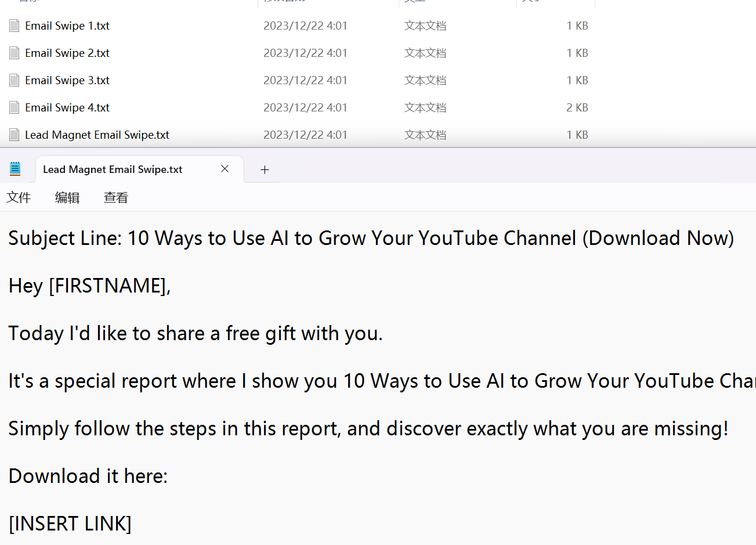This screenshot has height=545, width=756.
Task: Select Lead Magnet Email Swipe.txt in file list
Action: coord(97,135)
